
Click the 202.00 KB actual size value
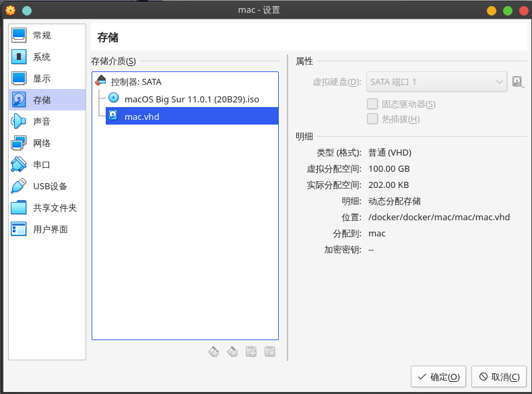[x=389, y=185]
